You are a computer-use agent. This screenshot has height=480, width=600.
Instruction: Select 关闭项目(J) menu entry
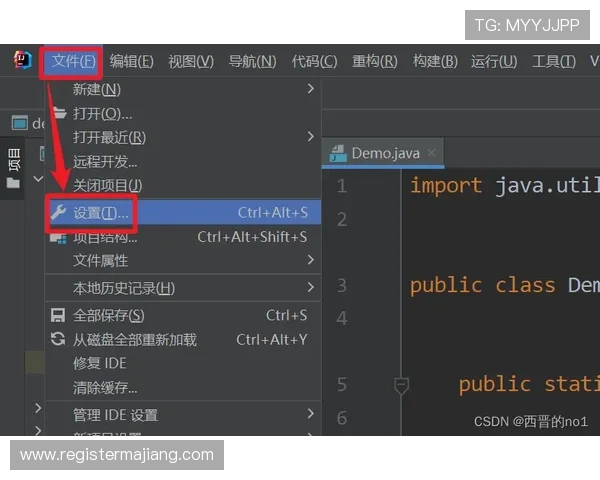click(x=183, y=186)
